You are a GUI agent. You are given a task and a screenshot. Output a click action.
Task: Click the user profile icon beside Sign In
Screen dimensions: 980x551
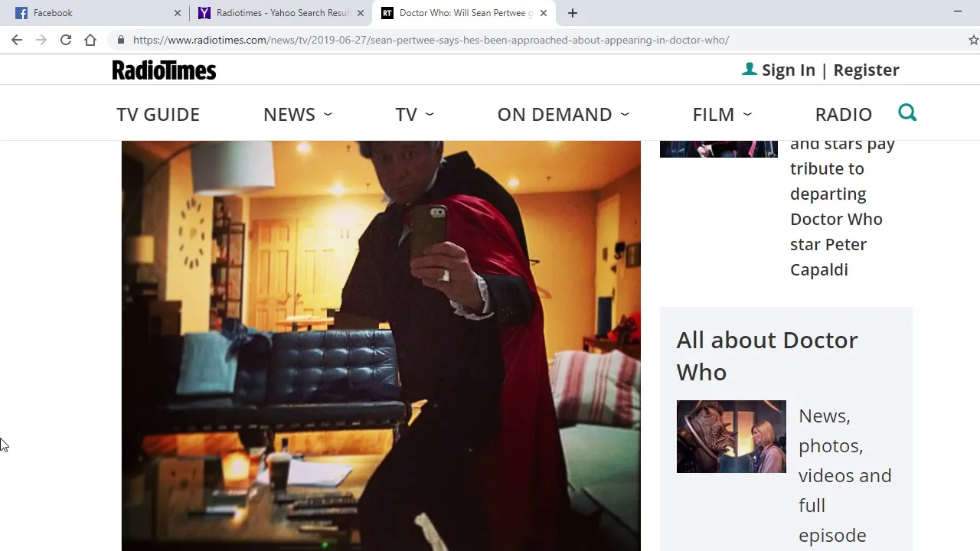[x=749, y=69]
